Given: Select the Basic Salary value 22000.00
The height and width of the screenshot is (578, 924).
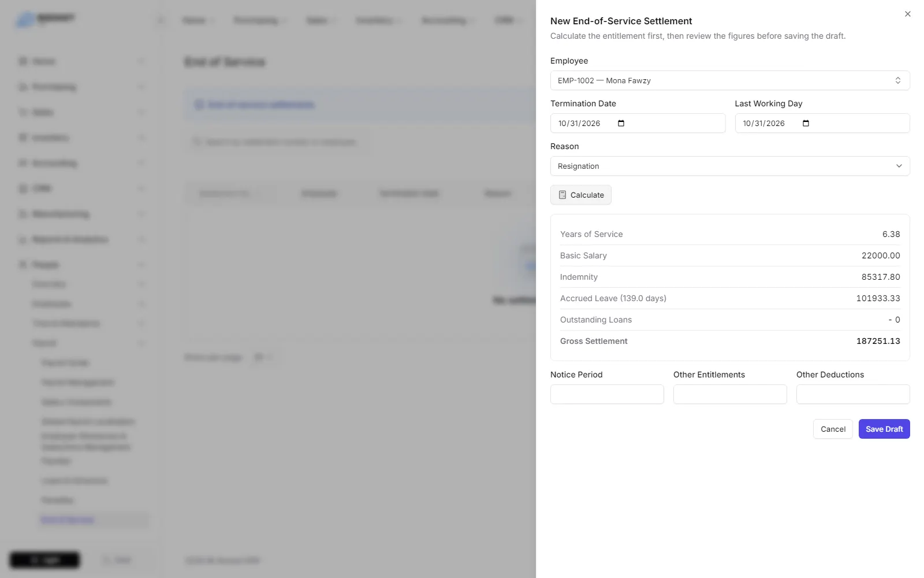Looking at the screenshot, I should tap(881, 255).
